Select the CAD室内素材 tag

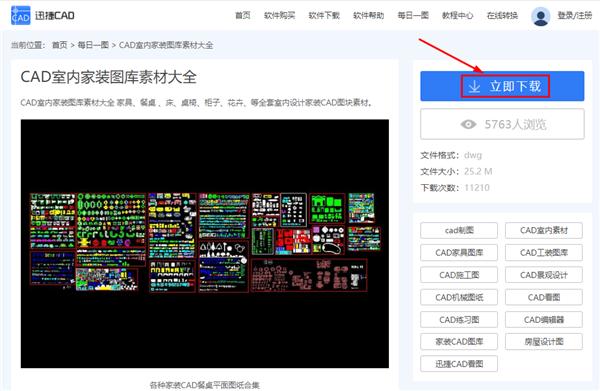tap(544, 230)
